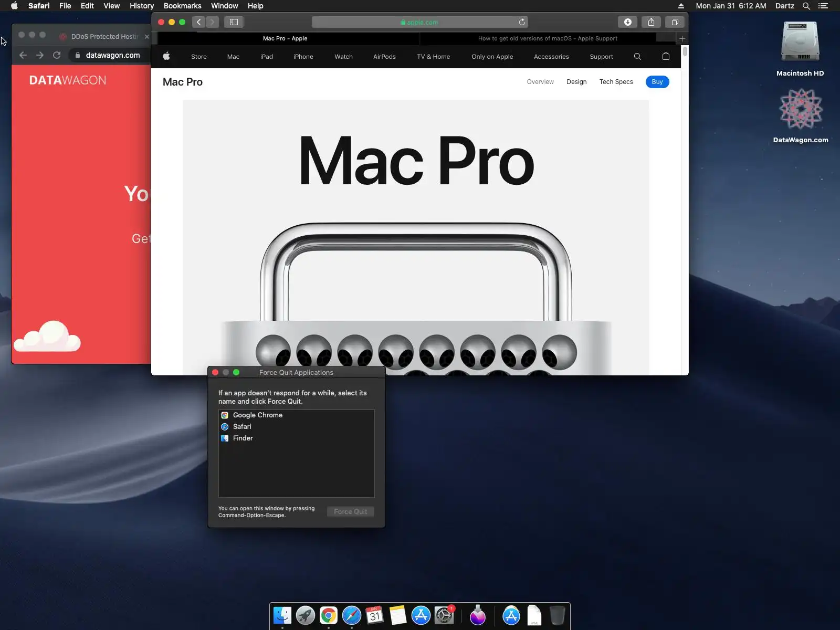This screenshot has width=840, height=630.
Task: Open the Trash in the Dock
Action: click(558, 615)
